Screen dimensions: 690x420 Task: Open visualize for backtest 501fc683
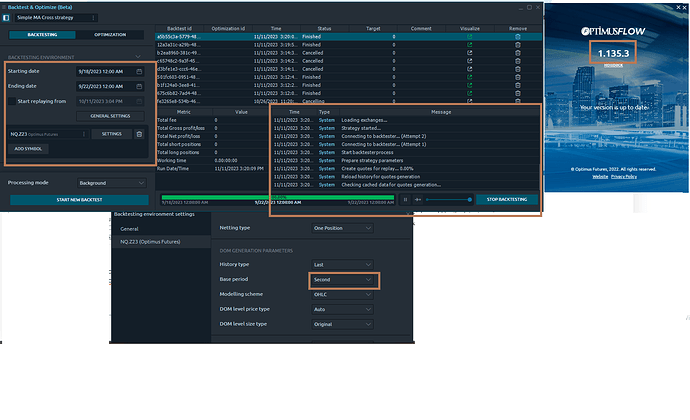(x=470, y=77)
